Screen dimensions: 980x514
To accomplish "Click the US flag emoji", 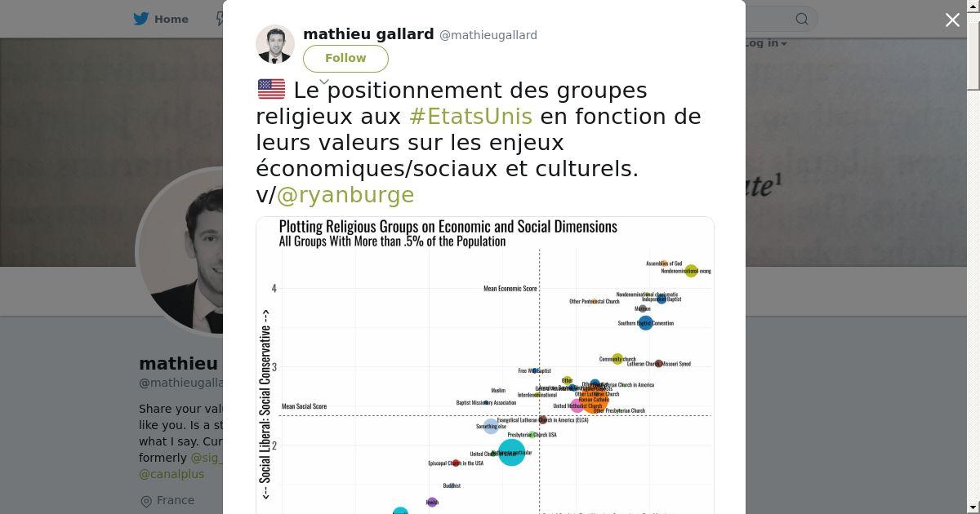I will [x=271, y=89].
